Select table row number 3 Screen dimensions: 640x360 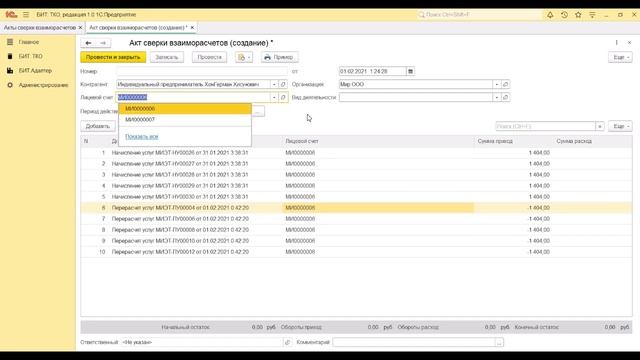click(356, 175)
